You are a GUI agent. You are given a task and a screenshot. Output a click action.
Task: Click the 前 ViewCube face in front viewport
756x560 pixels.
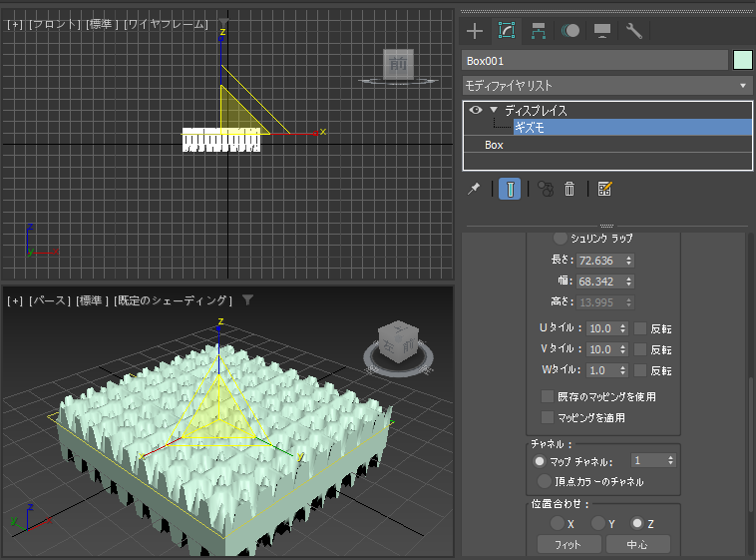[398, 64]
